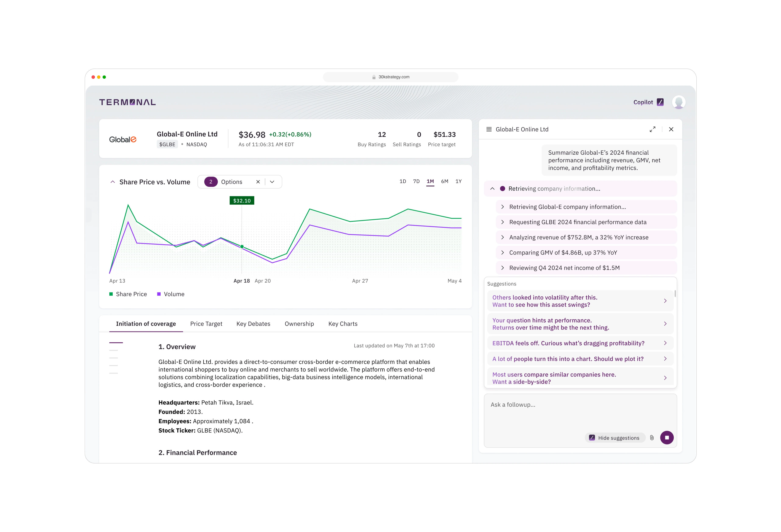Image resolution: width=781 pixels, height=532 pixels.
Task: Toggle Hide suggestions in chat box
Action: [615, 438]
